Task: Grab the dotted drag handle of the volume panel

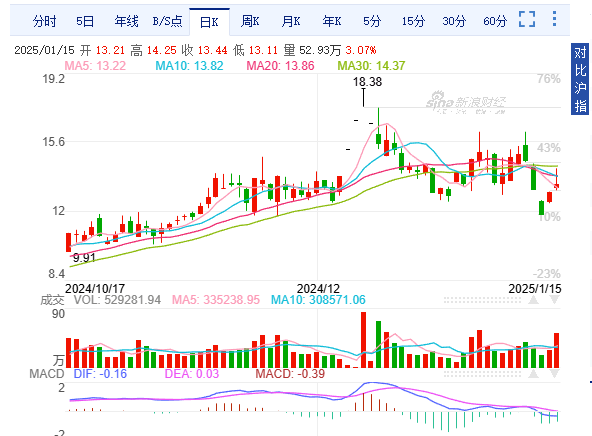Action: click(482, 300)
